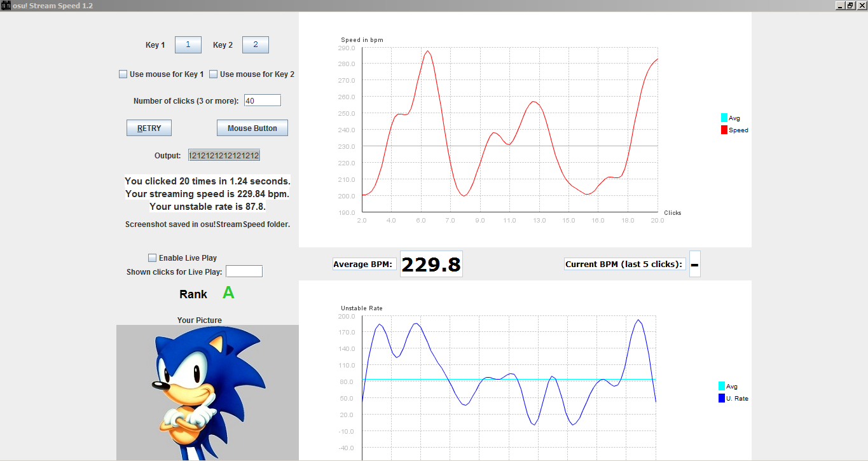Click the 'Your Picture' label
Viewport: 868px width, 461px height.
200,320
